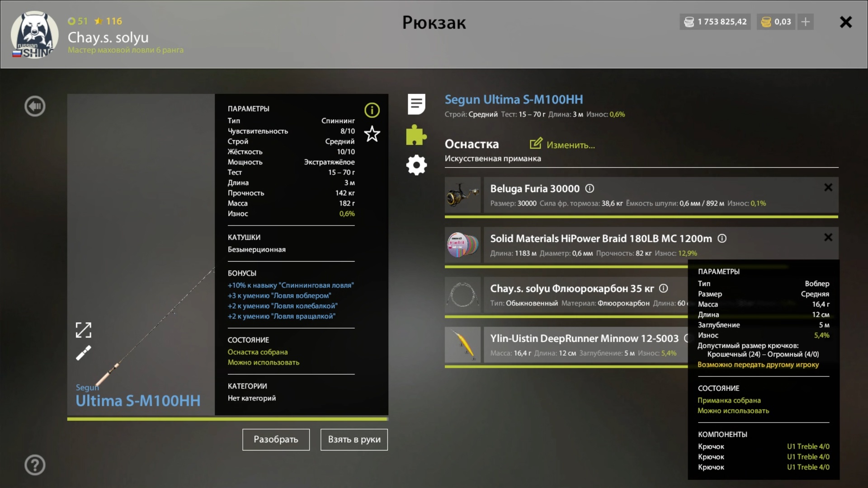868x488 pixels.
Task: Click the Рюкзак header title
Action: pyautogui.click(x=434, y=23)
